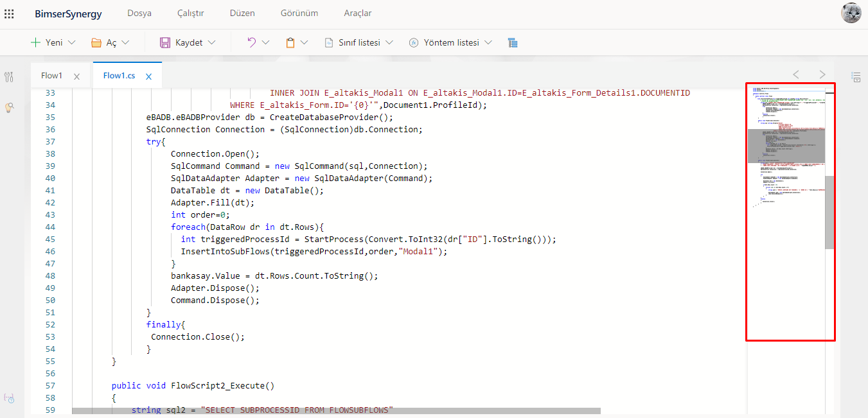Expand the Aç dropdown arrow
Image resolution: width=868 pixels, height=418 pixels.
125,42
